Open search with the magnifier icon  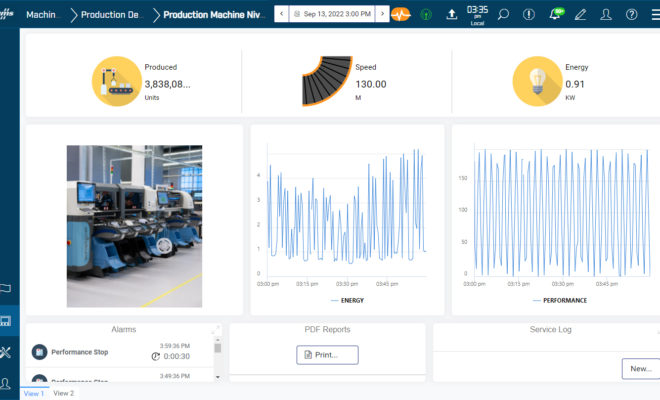503,15
